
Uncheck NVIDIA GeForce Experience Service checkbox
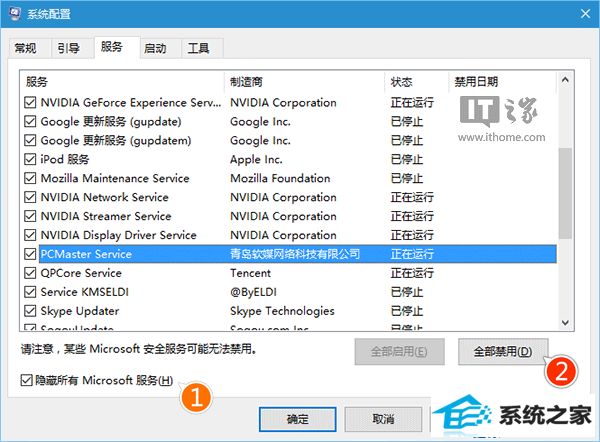(30, 103)
